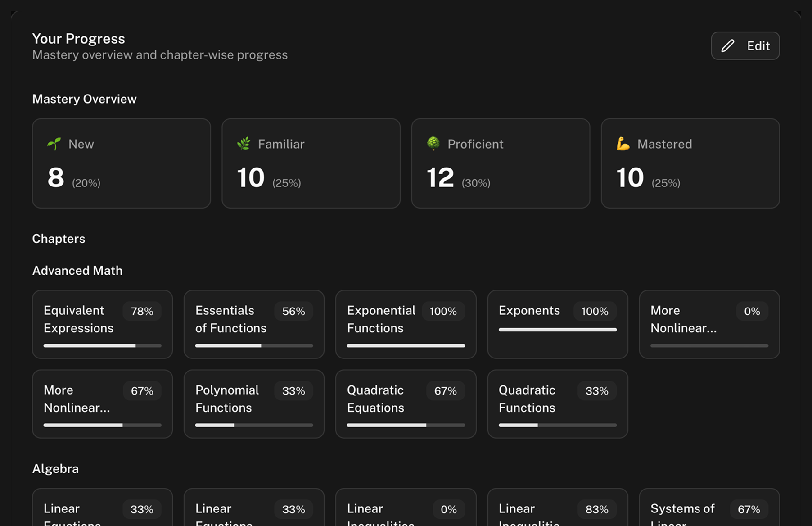Screen dimensions: 812x526
Task: Open the More Nonlinear chapter at 0%
Action: coord(709,324)
